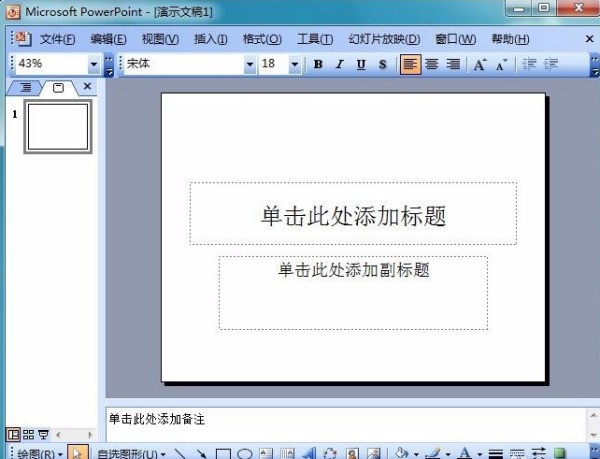Align text left
The height and width of the screenshot is (459, 600).
(410, 64)
